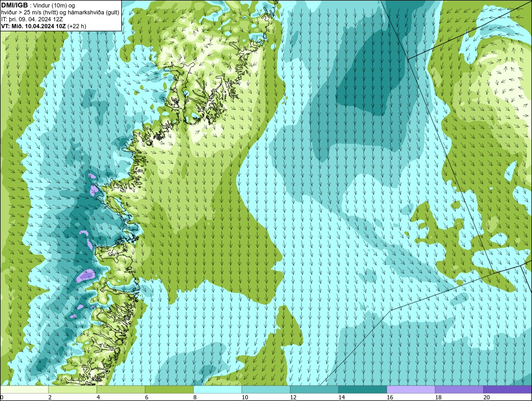Click the 14–16 m/s dark teal legend swatch
This screenshot has width=532, height=401.
363,389
